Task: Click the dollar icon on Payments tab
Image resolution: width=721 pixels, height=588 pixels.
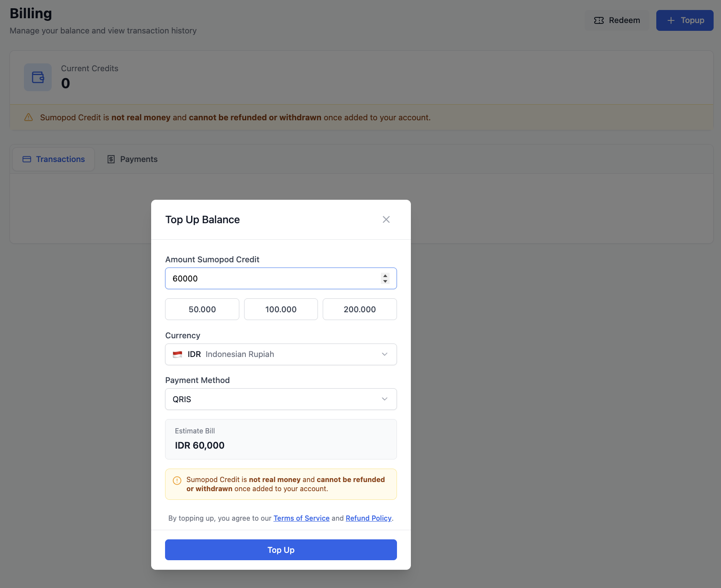Action: (x=111, y=159)
